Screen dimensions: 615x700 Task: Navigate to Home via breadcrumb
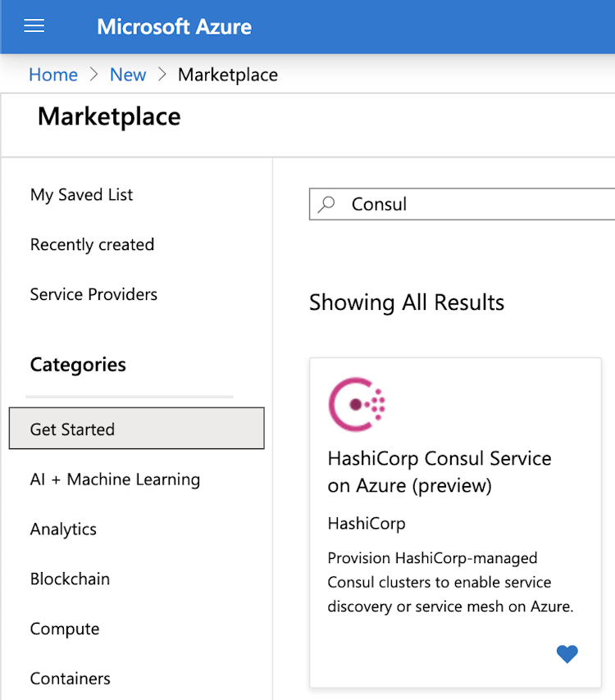pos(52,74)
